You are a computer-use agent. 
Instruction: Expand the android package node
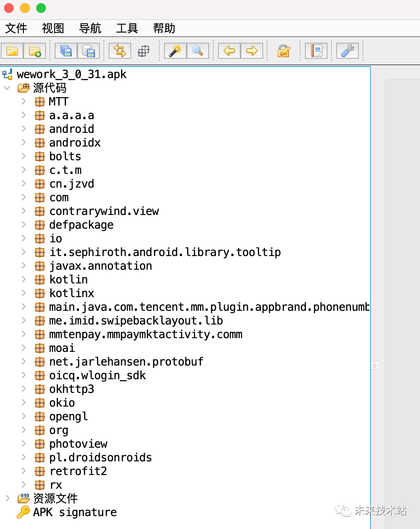(x=24, y=129)
